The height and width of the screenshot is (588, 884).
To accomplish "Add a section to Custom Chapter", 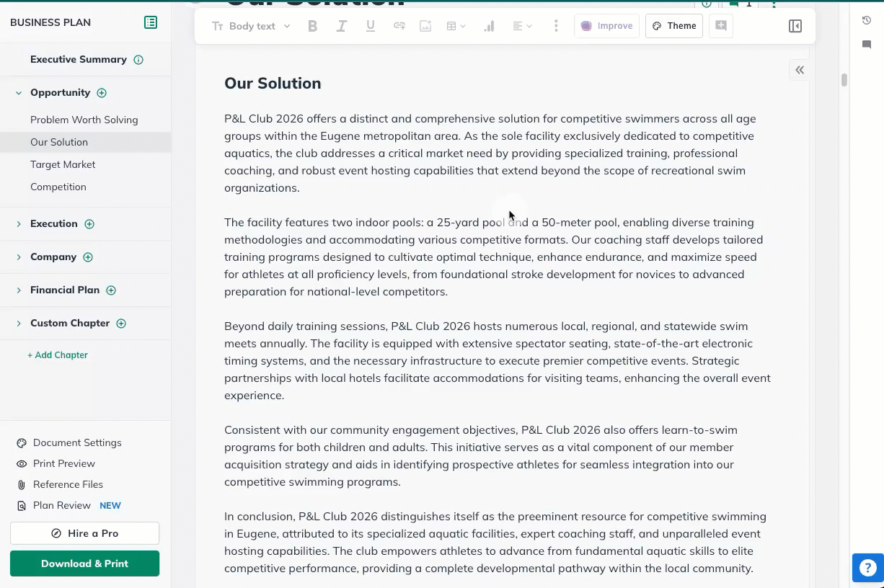I will [x=121, y=324].
